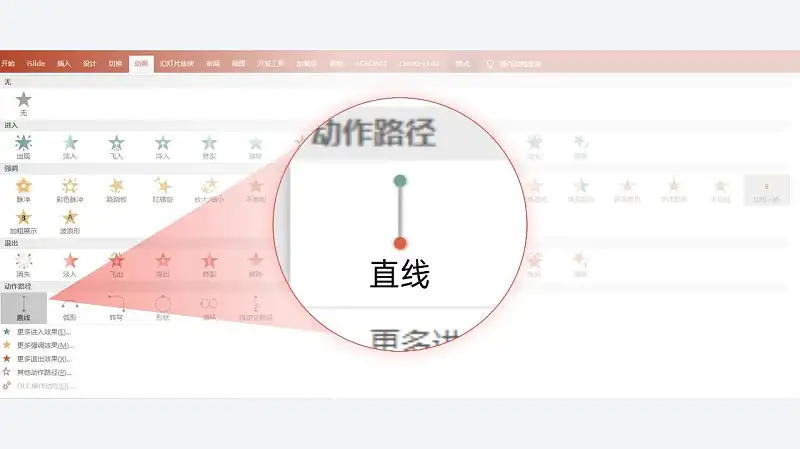This screenshot has width=800, height=449.
Task: Select the 彩色脉冲 emphasis effect
Action: pyautogui.click(x=70, y=190)
